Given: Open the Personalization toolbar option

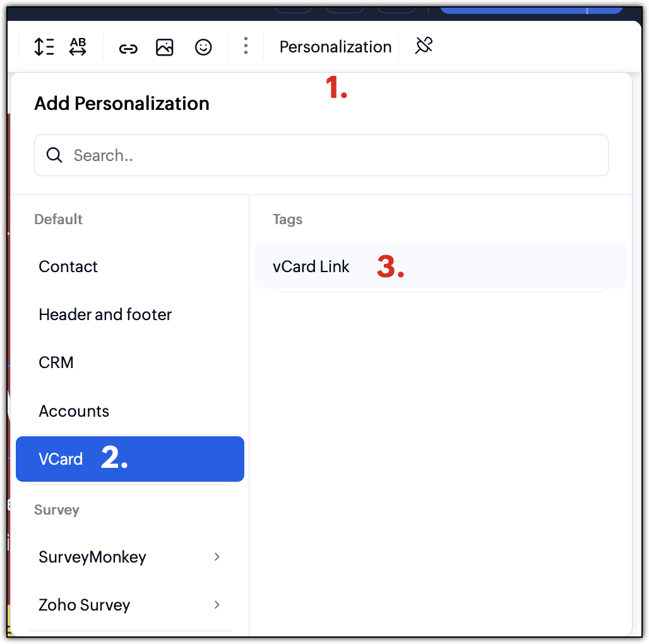Looking at the screenshot, I should tap(335, 47).
